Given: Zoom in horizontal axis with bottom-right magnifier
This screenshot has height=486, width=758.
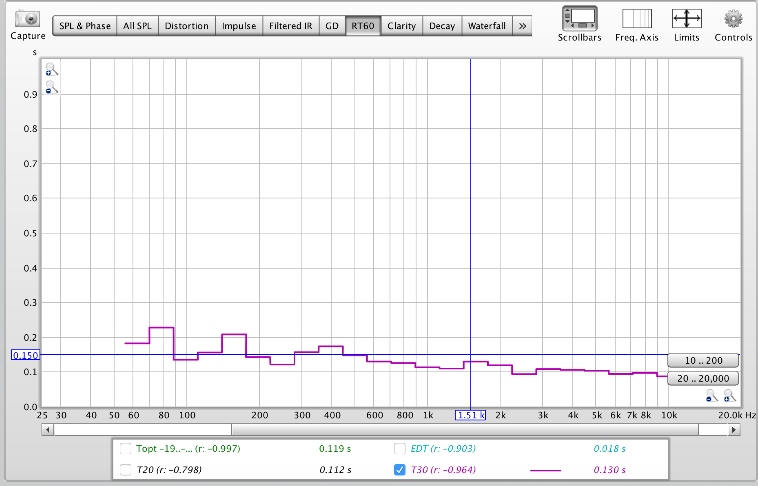Looking at the screenshot, I should [730, 397].
